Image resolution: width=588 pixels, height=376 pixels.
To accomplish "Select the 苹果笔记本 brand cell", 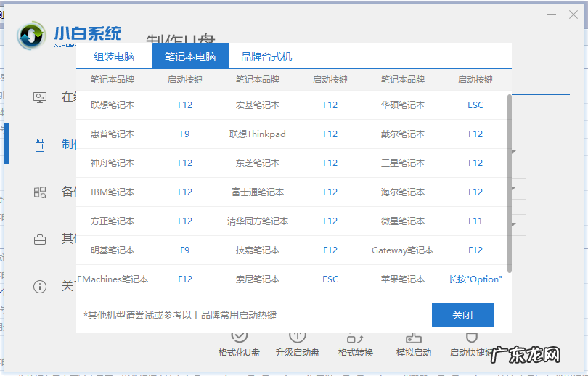I will point(403,279).
